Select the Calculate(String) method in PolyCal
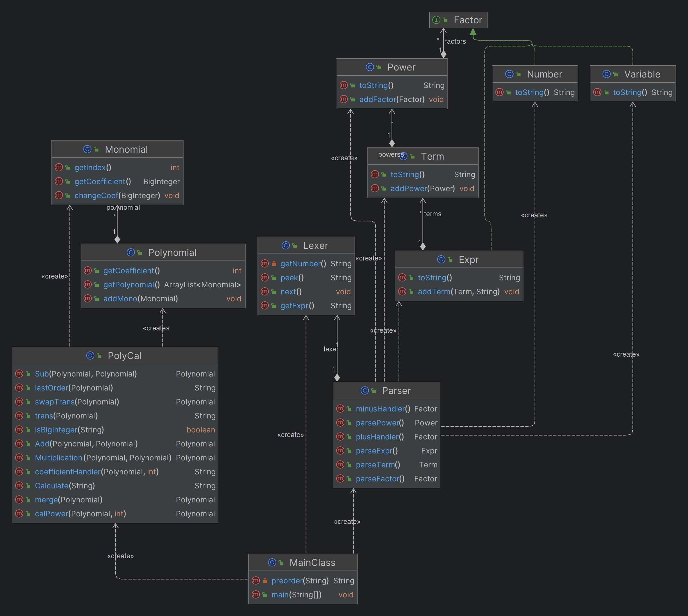Viewport: 688px width, 616px height. click(115, 485)
